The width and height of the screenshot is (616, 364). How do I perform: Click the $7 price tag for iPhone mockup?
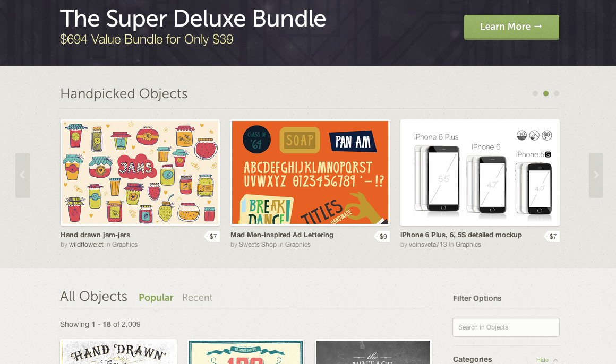pyautogui.click(x=552, y=236)
